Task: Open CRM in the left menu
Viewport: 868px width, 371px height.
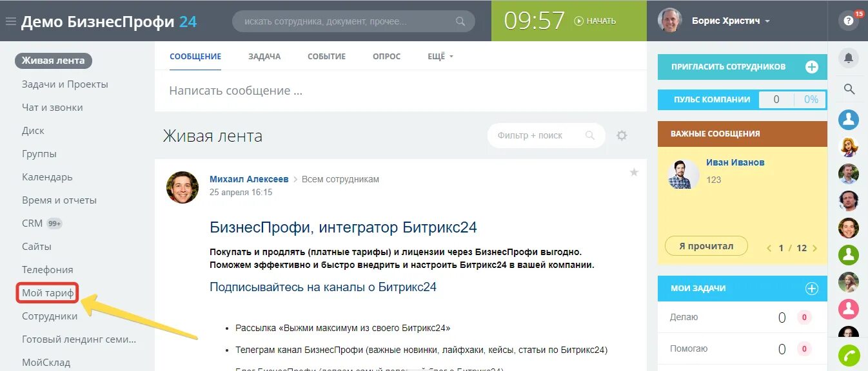Action: tap(32, 224)
